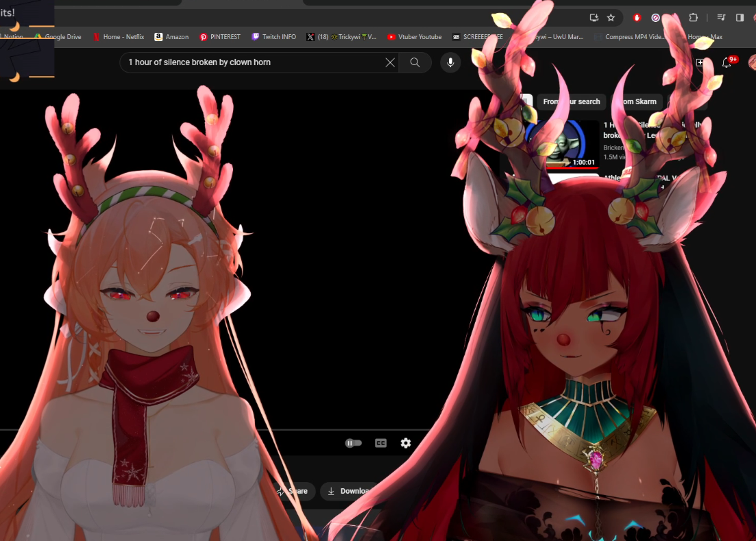Screen dimensions: 756x541
Task: Open the media controls icon in Chrome toolbar
Action: (x=721, y=18)
